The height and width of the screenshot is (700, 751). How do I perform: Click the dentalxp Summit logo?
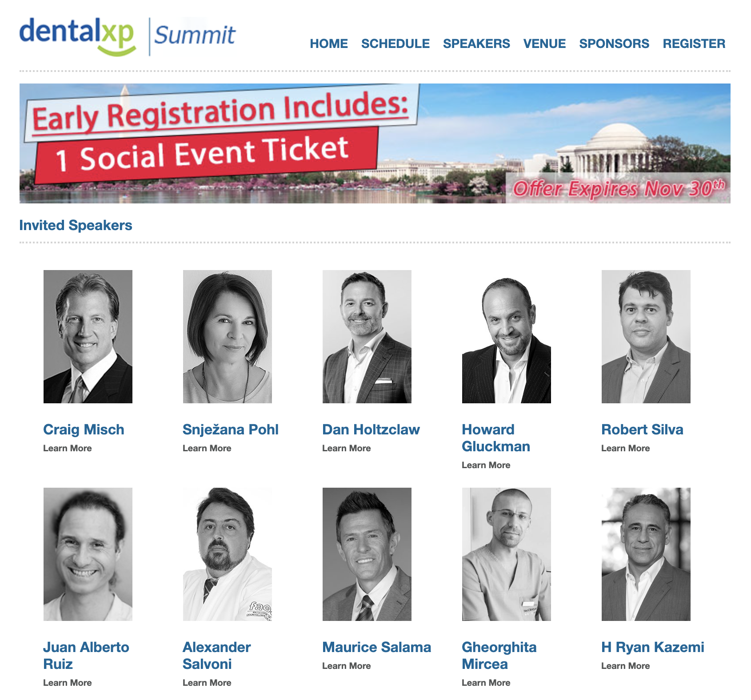[x=127, y=36]
